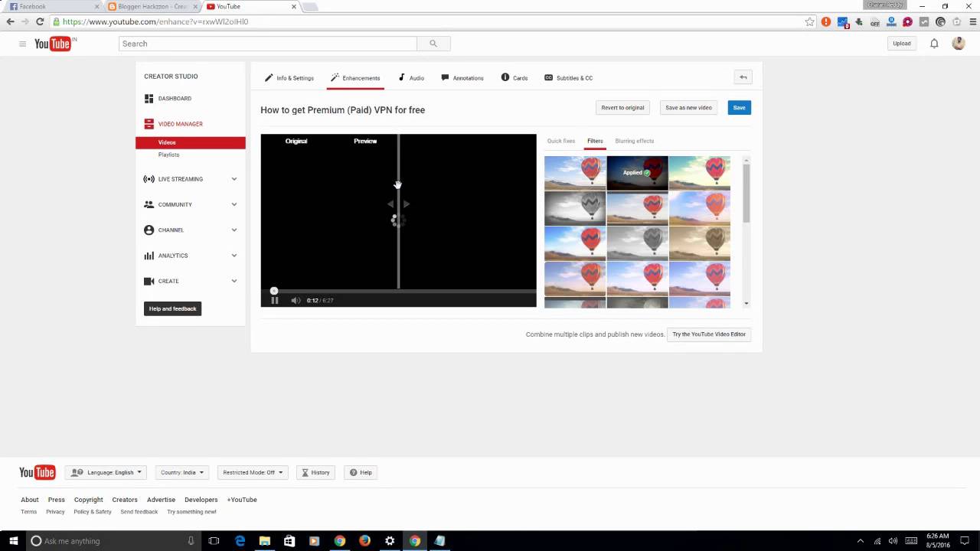Open Windows Start menu
Screen dimensions: 980x551
pos(13,540)
